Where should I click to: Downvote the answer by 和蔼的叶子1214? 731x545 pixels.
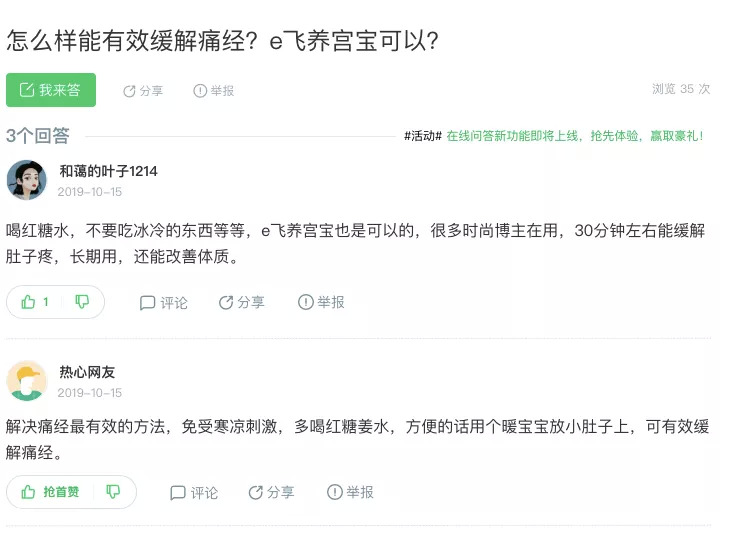[82, 302]
